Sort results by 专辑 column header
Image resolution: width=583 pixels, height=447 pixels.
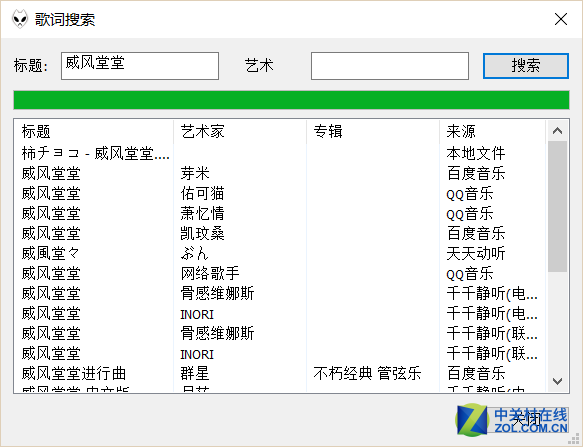(x=373, y=131)
